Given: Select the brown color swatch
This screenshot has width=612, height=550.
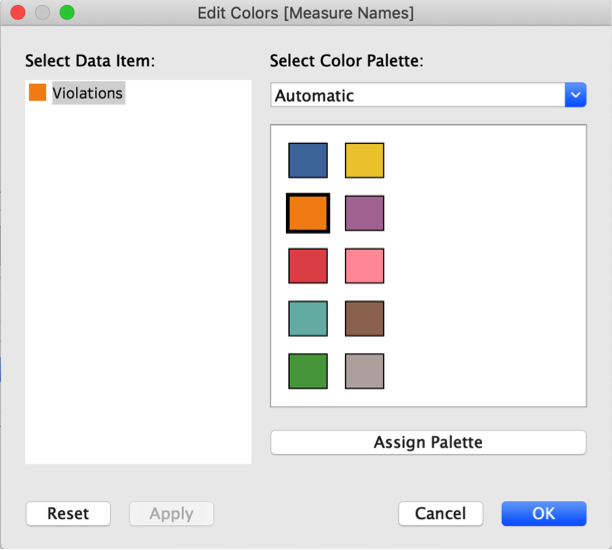Looking at the screenshot, I should (x=364, y=318).
